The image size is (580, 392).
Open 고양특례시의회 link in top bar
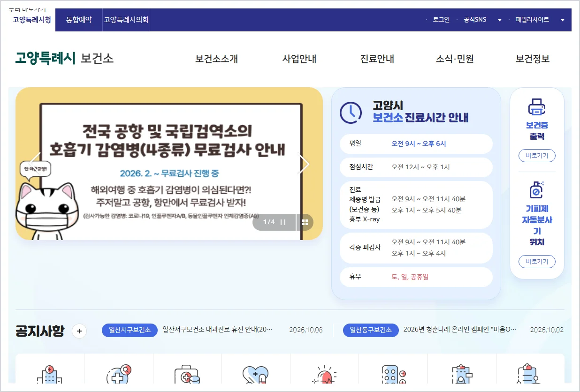pyautogui.click(x=126, y=20)
